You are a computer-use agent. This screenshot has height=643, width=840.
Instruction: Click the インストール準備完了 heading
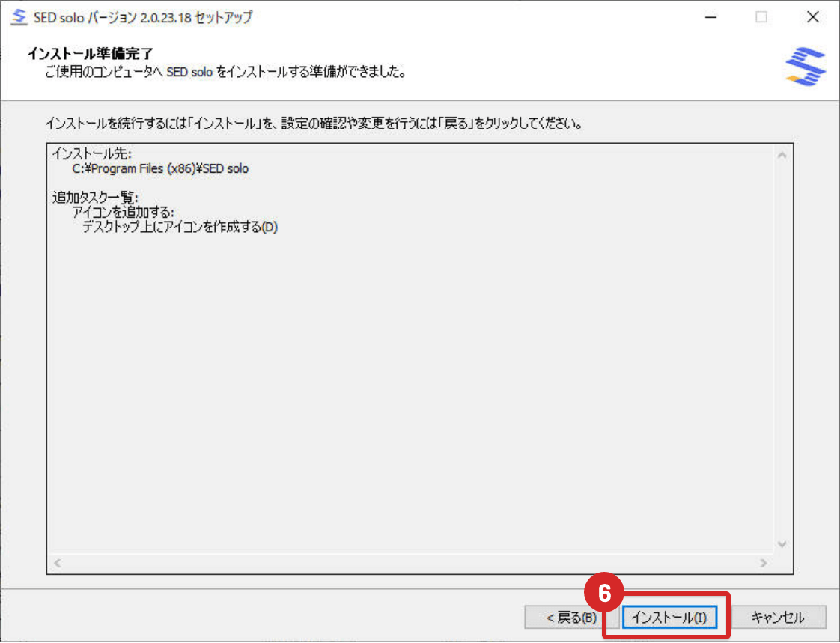click(x=91, y=54)
